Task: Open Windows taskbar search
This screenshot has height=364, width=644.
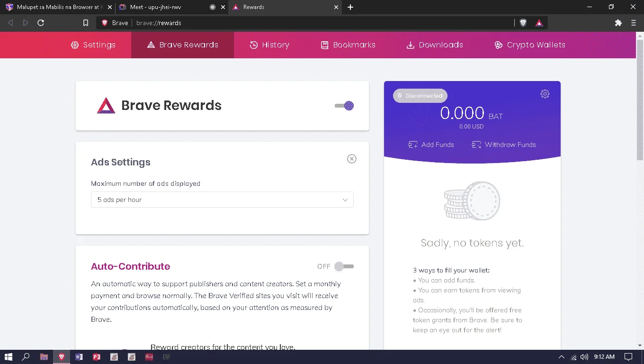Action: (26, 357)
